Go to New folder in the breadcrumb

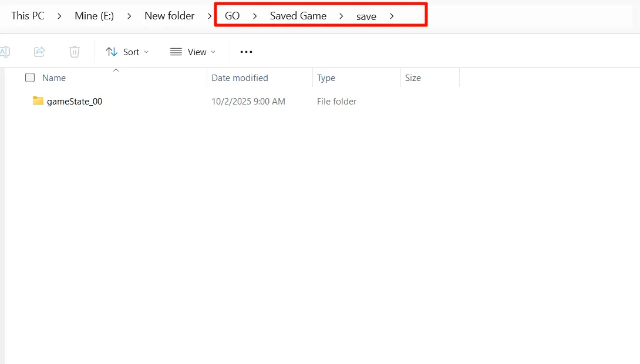coord(169,16)
